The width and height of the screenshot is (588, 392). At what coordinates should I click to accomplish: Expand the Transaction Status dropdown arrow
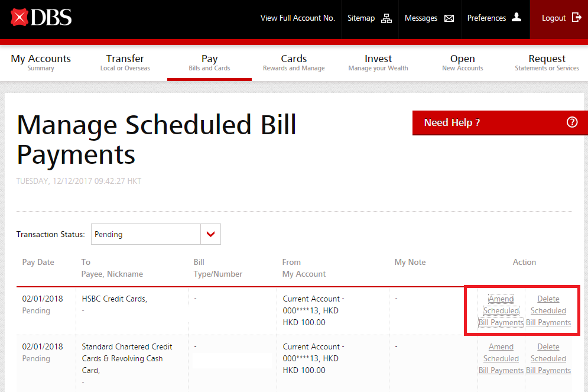coord(210,234)
